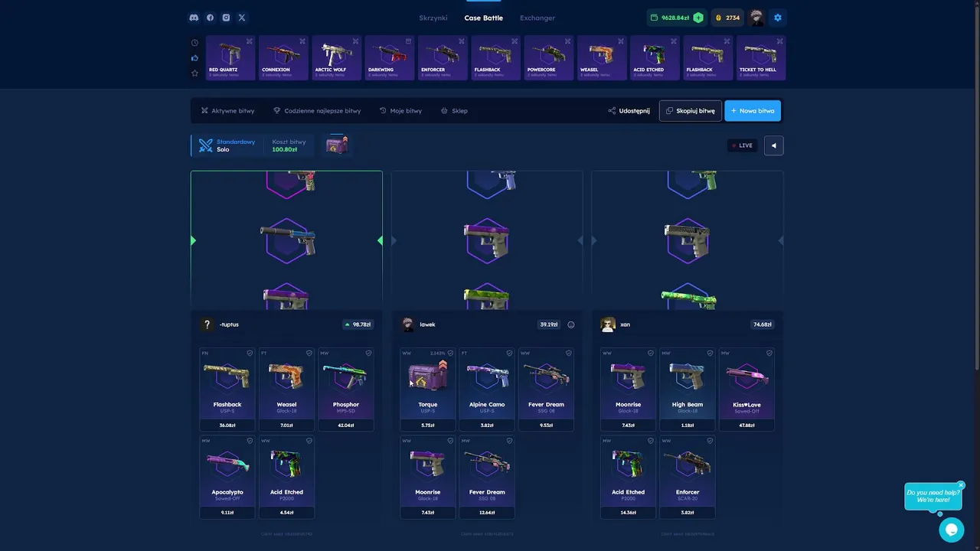The height and width of the screenshot is (551, 980).
Task: Click the shield icon on Kiss♥Love item
Action: [x=769, y=353]
